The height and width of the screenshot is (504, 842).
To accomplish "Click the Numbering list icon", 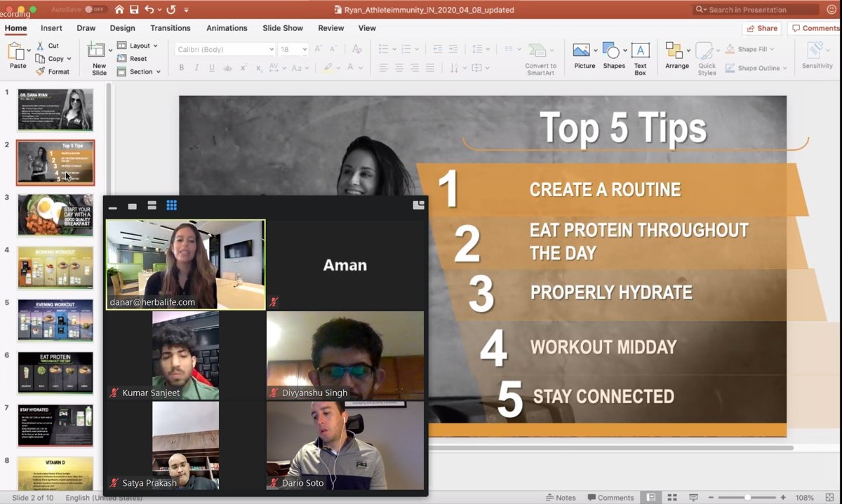I will (406, 49).
